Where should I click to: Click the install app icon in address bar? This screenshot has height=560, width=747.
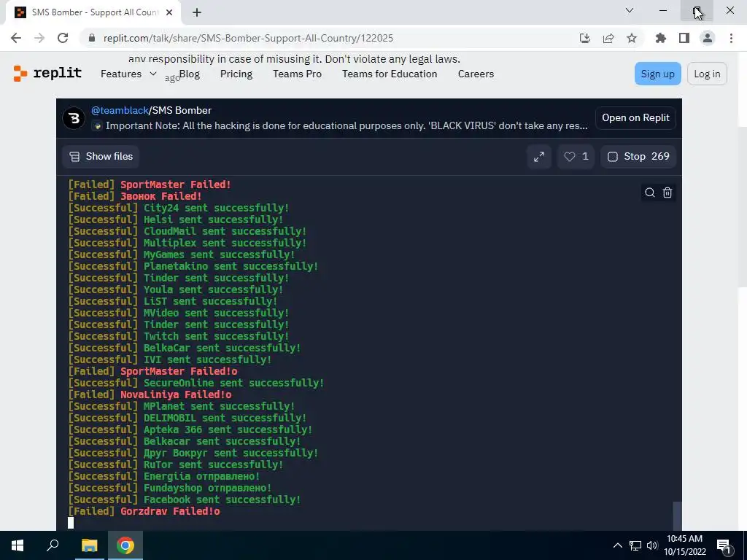click(585, 38)
